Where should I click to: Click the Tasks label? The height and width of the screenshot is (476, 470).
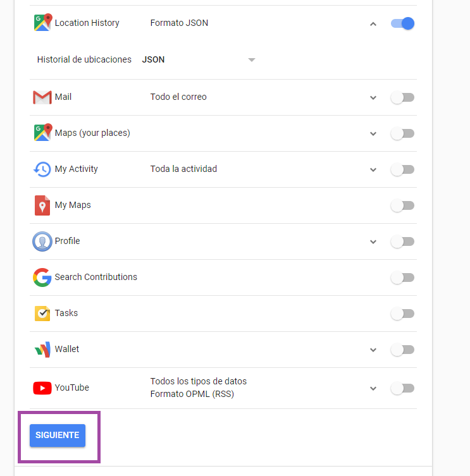point(66,313)
